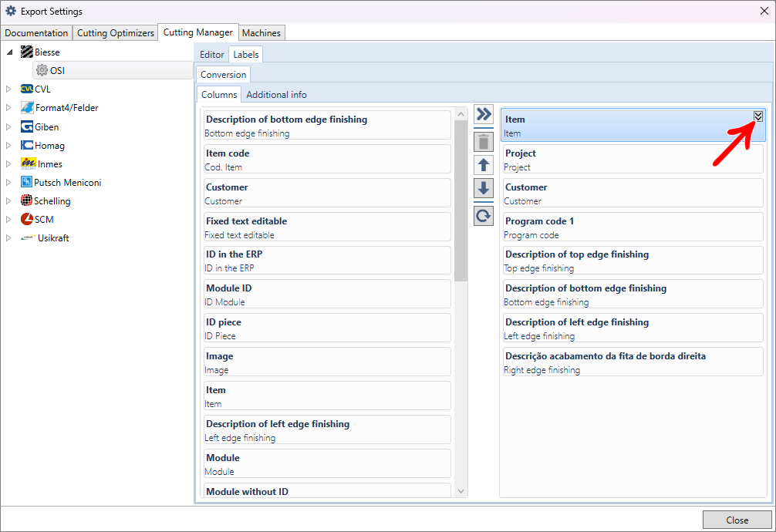Select 'Customer' in the available columns list
Viewport: 776px width, 532px height.
tap(327, 194)
